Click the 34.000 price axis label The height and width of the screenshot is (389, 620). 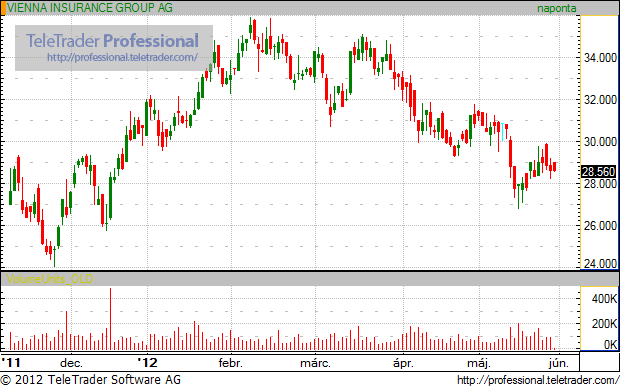click(600, 58)
